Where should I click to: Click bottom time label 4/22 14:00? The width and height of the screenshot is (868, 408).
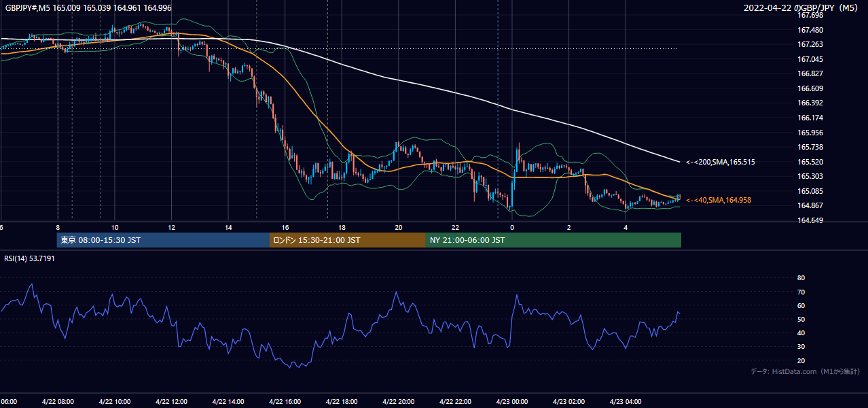228,401
